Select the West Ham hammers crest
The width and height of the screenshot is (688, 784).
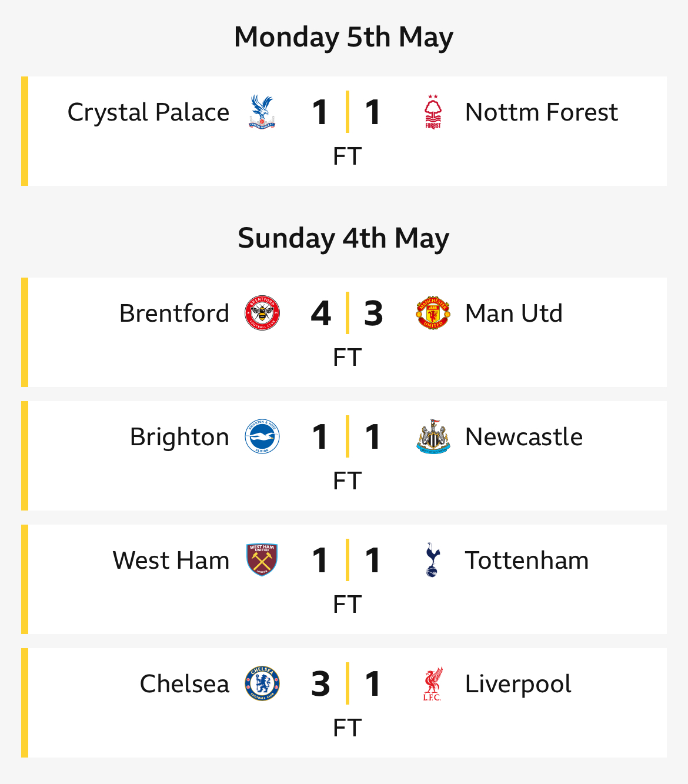tap(262, 560)
